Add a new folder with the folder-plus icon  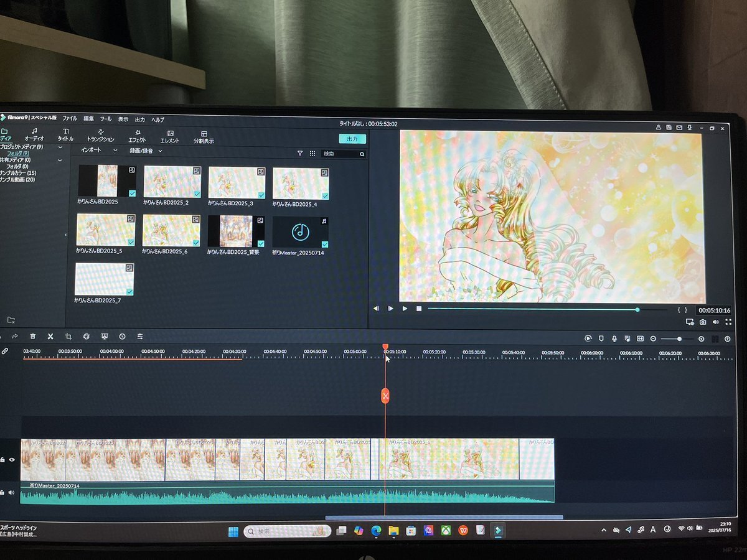point(11,320)
